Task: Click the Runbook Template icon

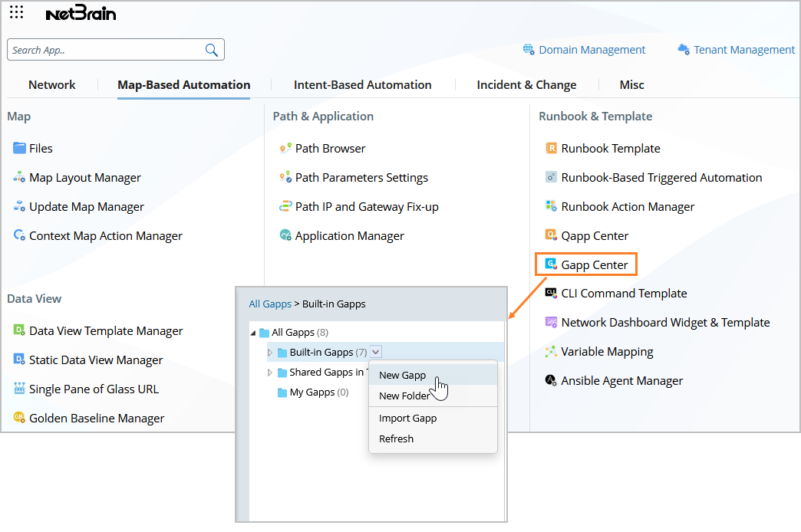Action: pyautogui.click(x=550, y=148)
